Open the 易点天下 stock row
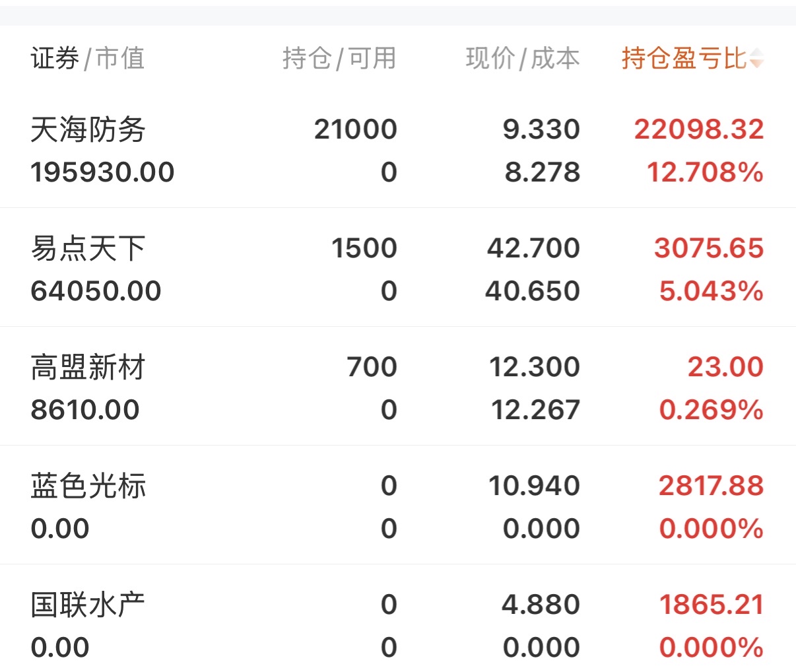Image resolution: width=796 pixels, height=672 pixels. tap(88, 248)
